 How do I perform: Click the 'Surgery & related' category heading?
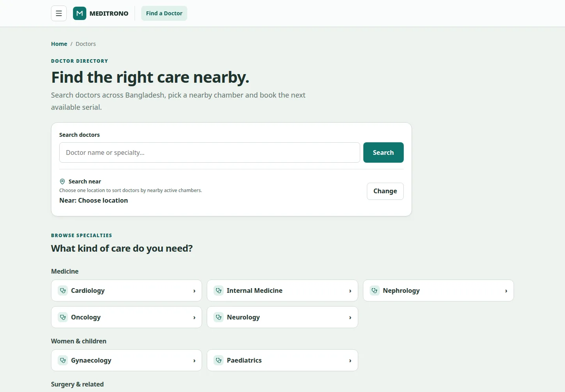(77, 384)
